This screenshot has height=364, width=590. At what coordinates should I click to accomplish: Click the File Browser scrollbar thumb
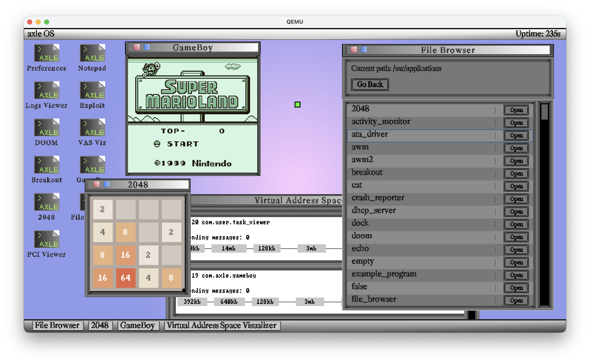544,112
